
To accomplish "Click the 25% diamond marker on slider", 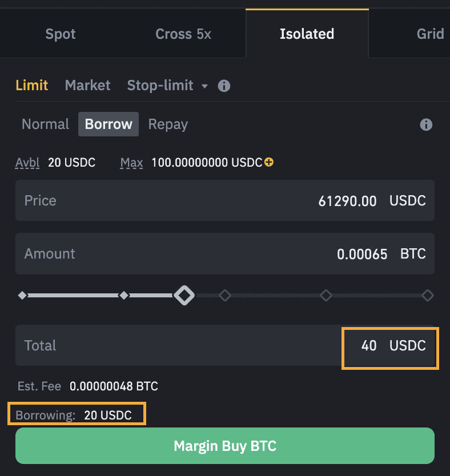I will [123, 296].
